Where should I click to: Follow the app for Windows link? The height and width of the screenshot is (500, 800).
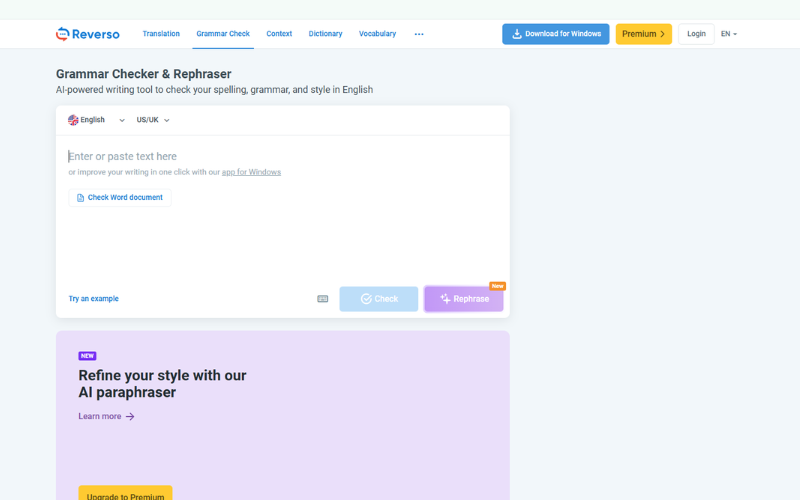click(251, 172)
